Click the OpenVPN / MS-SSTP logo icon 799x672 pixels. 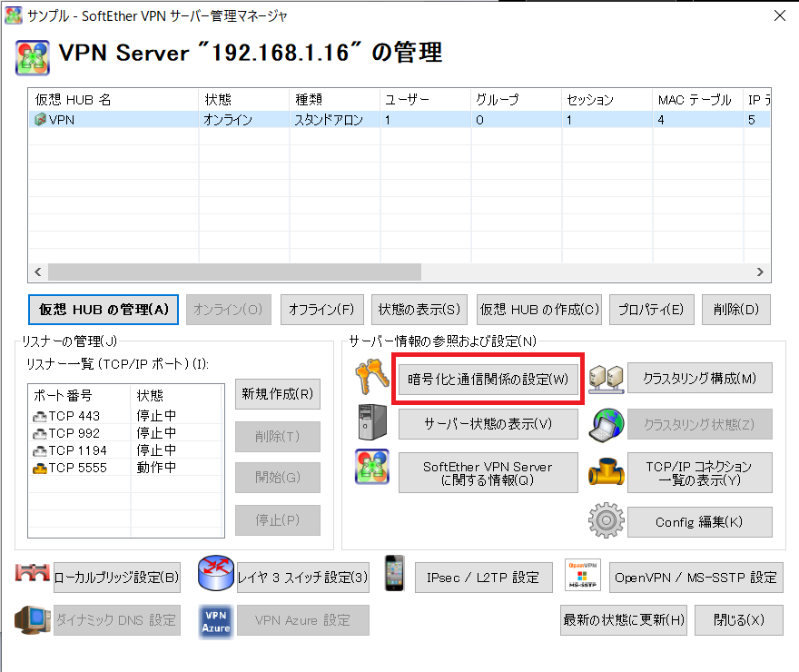(582, 575)
